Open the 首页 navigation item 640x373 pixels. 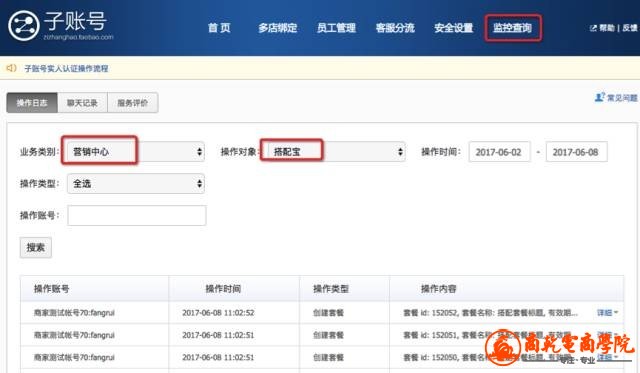[219, 28]
